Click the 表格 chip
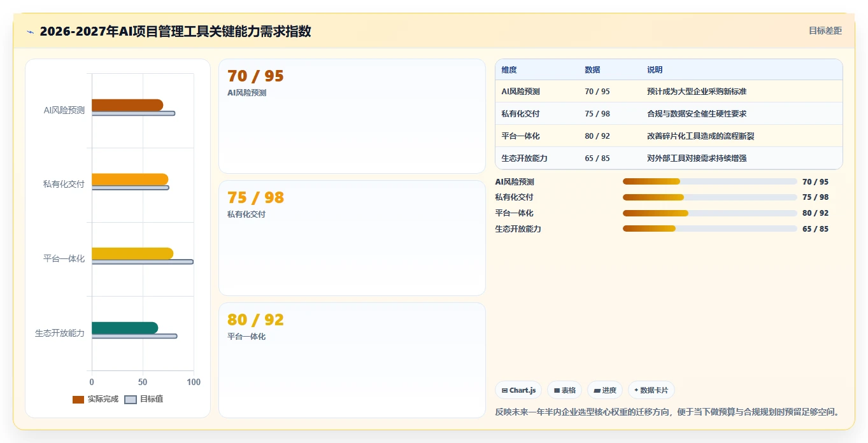868x443 pixels. [x=565, y=390]
